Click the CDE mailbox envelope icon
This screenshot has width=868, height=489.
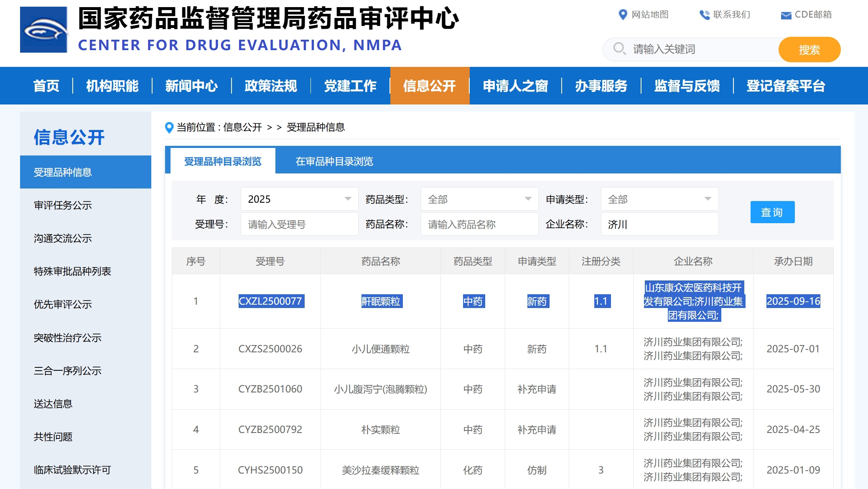pos(786,15)
